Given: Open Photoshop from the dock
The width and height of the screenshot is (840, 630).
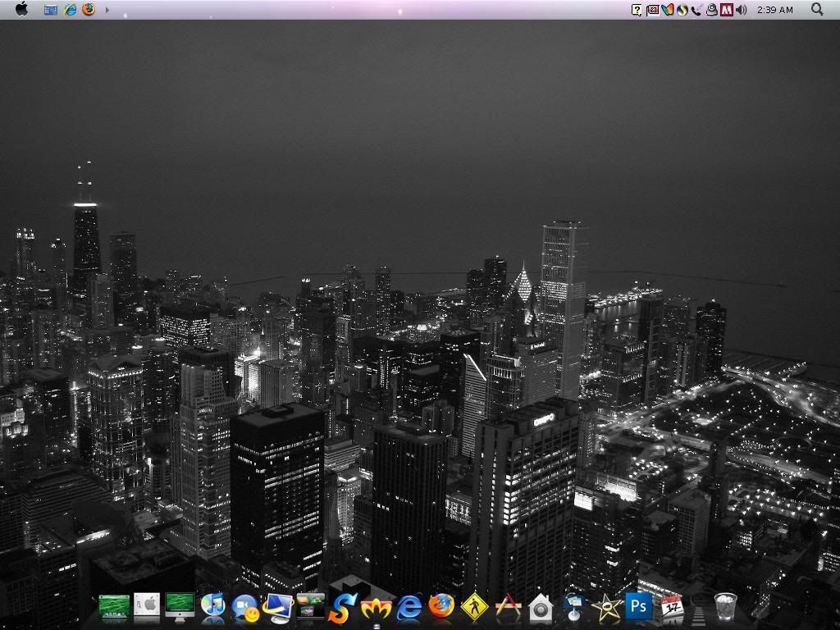Looking at the screenshot, I should pos(638,607).
